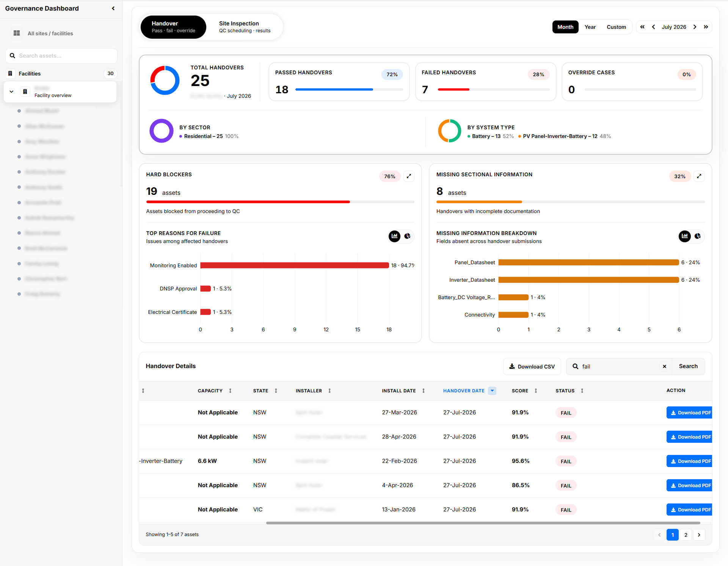The height and width of the screenshot is (566, 728).
Task: Go to the previous month arrow
Action: coord(653,27)
